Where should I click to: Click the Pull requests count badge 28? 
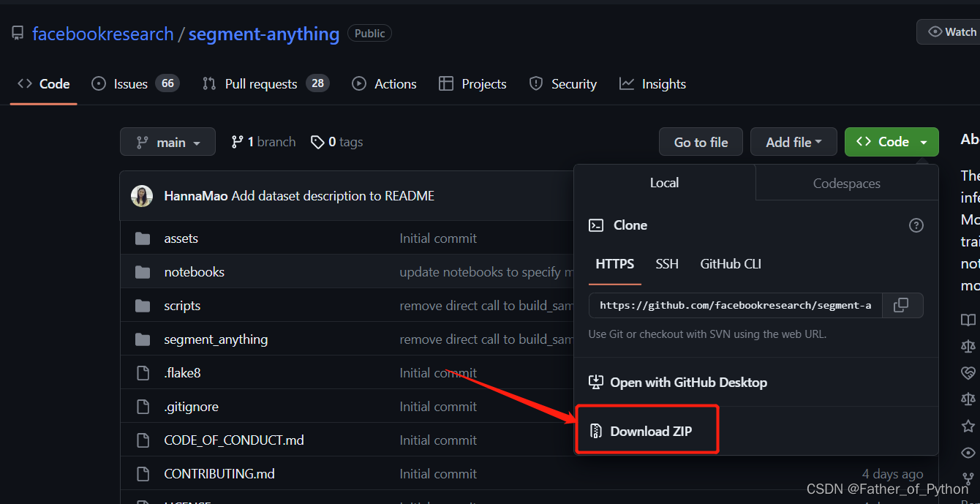pyautogui.click(x=317, y=83)
